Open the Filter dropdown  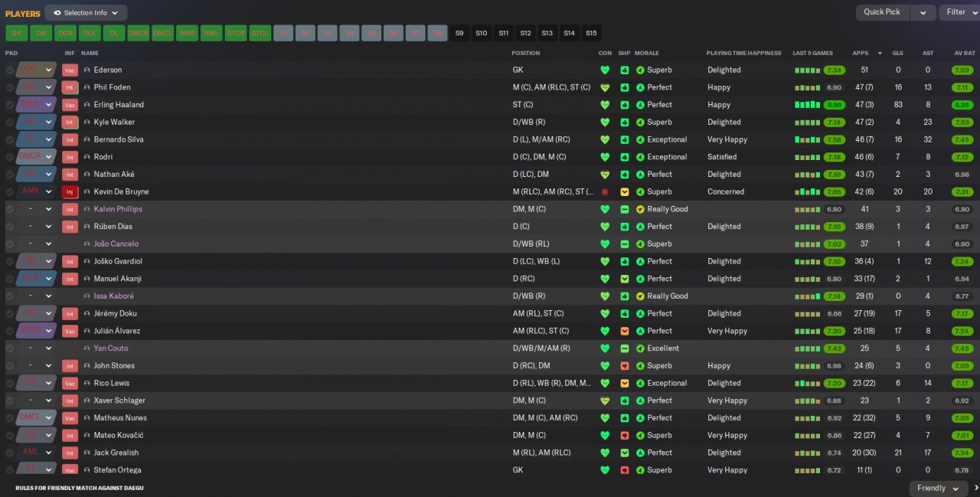click(960, 12)
